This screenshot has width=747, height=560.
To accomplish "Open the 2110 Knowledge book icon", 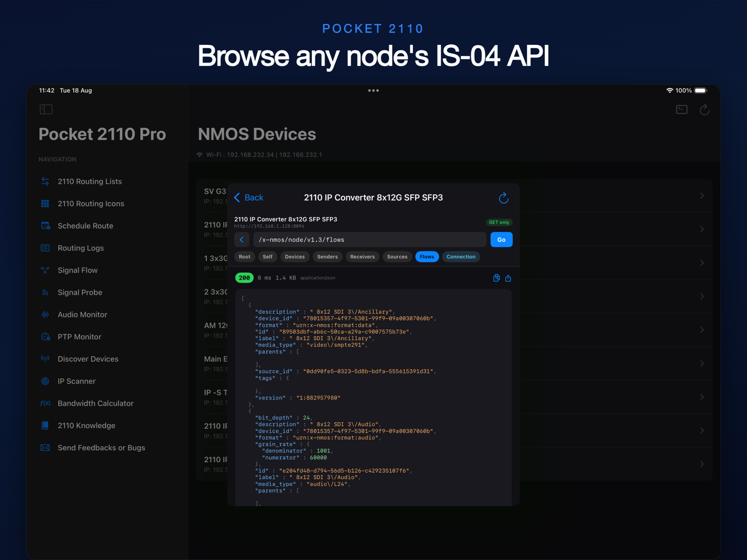I will 45,426.
